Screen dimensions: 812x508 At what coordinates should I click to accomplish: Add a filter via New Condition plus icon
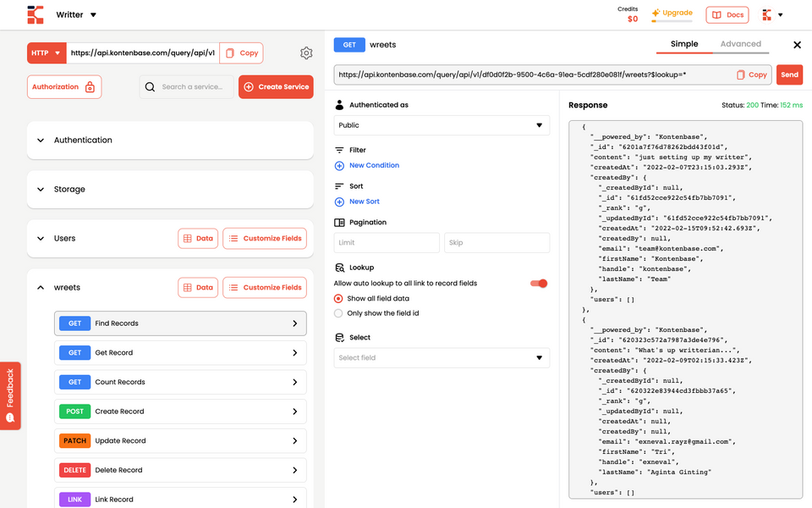click(339, 166)
